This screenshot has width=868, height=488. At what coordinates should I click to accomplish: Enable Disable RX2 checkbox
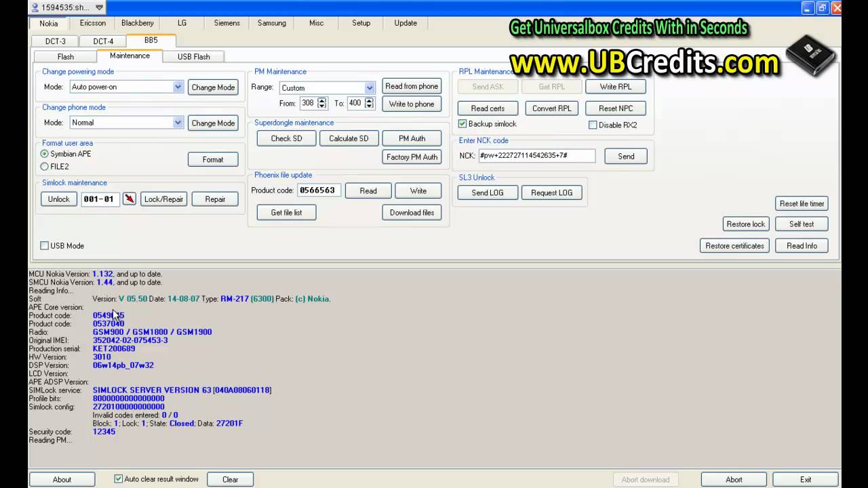click(593, 125)
